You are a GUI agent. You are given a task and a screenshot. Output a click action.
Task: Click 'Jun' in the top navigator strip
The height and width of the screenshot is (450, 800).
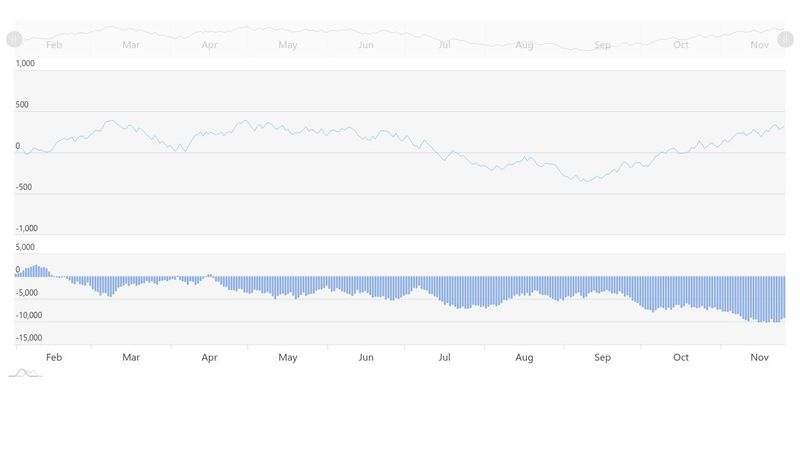[x=366, y=45]
